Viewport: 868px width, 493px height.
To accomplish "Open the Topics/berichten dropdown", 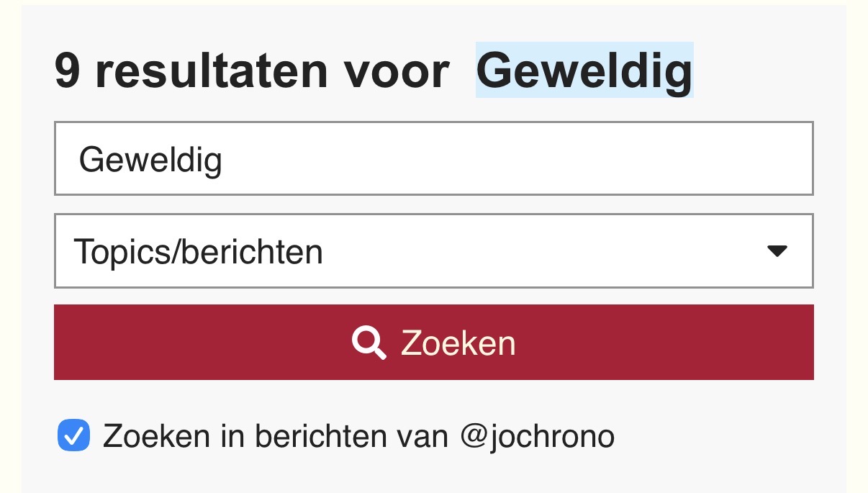I will click(433, 251).
